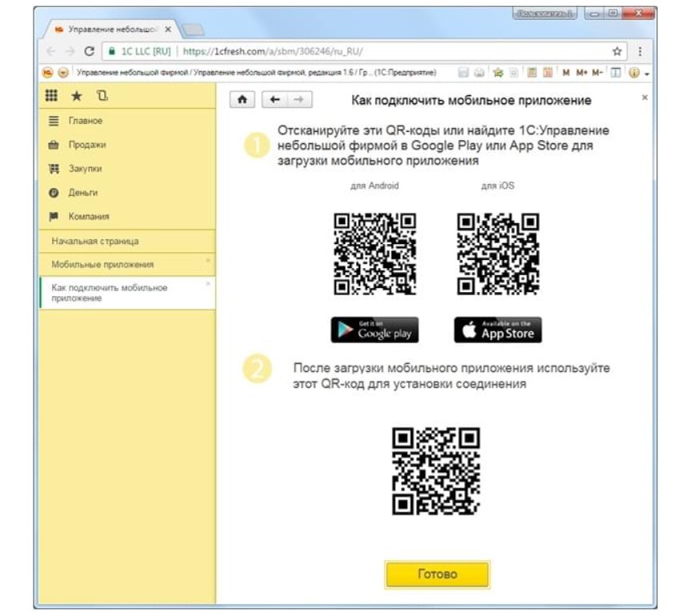Screen dimensions: 694x616
Task: Open the Компания section
Action: point(127,216)
